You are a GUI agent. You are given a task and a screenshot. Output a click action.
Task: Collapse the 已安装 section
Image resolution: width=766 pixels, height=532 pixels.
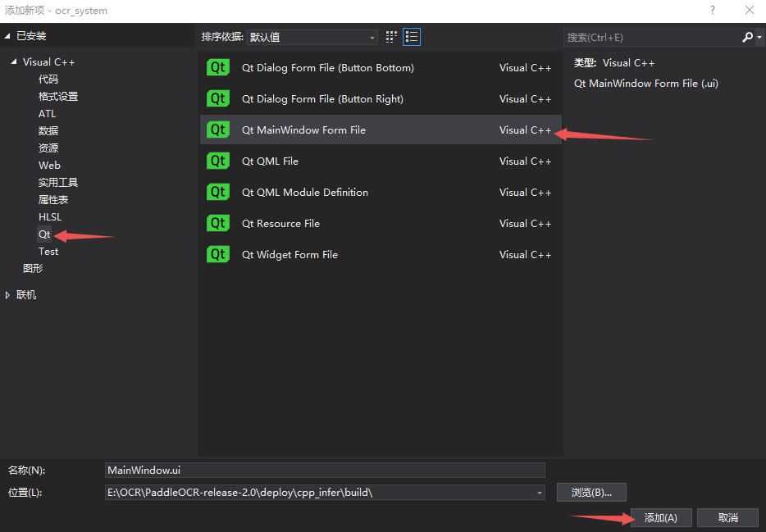[7, 36]
